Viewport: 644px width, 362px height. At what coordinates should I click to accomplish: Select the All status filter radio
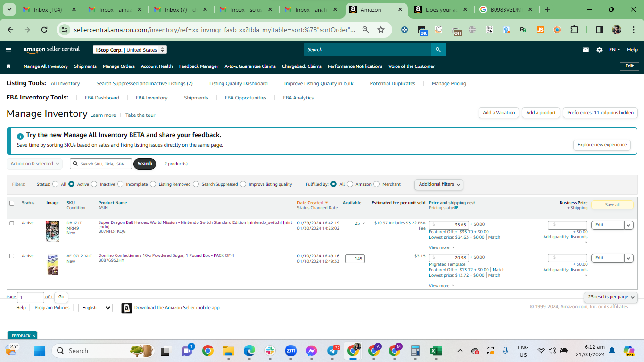point(56,184)
